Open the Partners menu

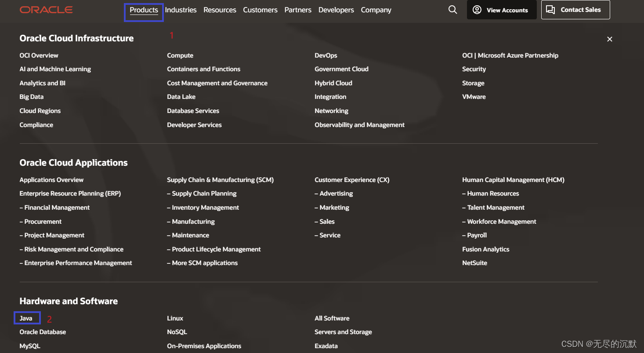298,10
